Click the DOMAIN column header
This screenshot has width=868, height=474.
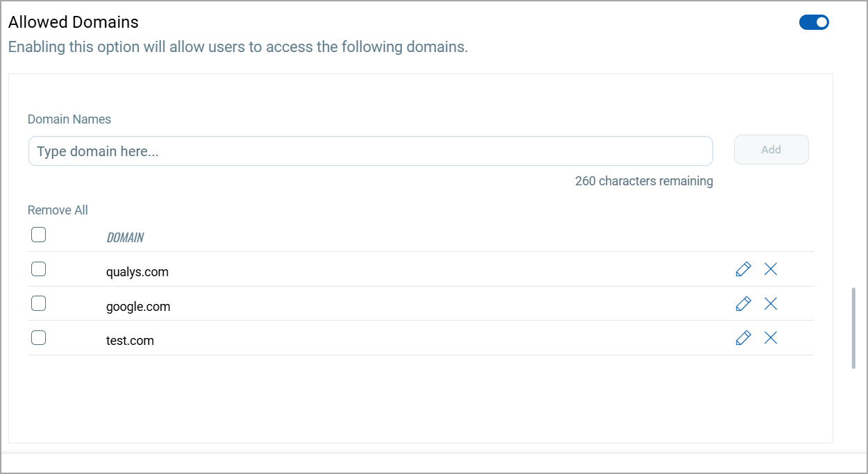[x=125, y=237]
